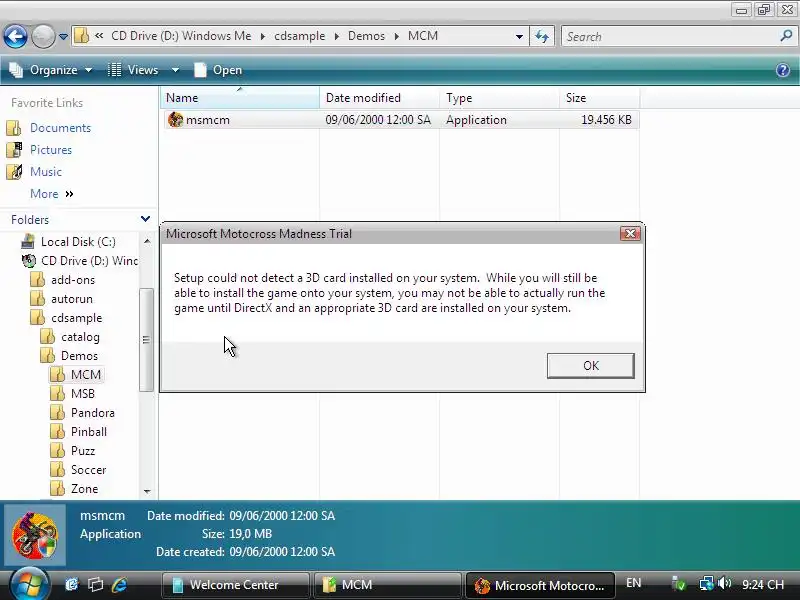
Task: Switch to MCM taskbar button
Action: 388,585
